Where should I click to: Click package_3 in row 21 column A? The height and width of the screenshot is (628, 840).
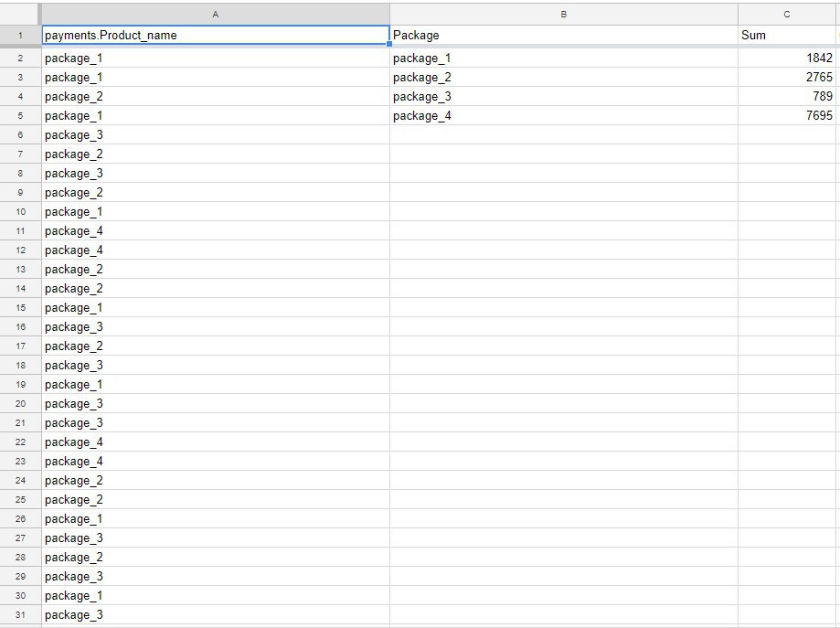click(x=216, y=422)
